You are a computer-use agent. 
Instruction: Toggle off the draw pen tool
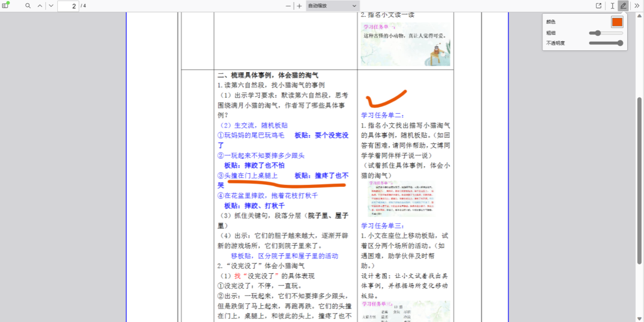[623, 6]
